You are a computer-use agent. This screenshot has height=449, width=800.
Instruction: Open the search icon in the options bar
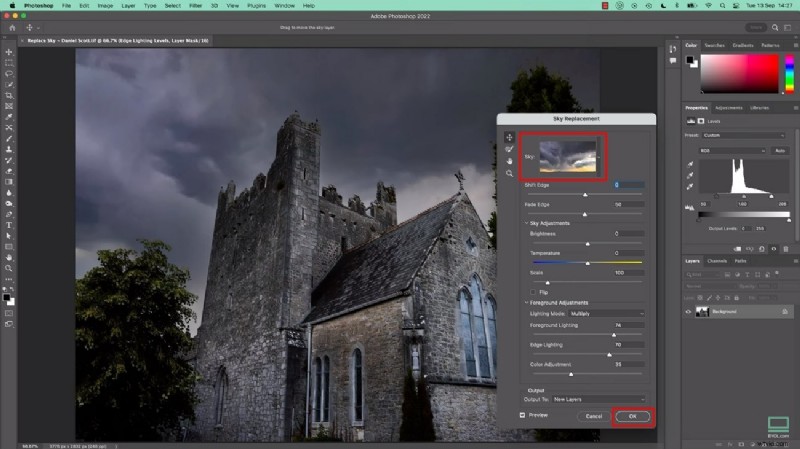[x=775, y=28]
